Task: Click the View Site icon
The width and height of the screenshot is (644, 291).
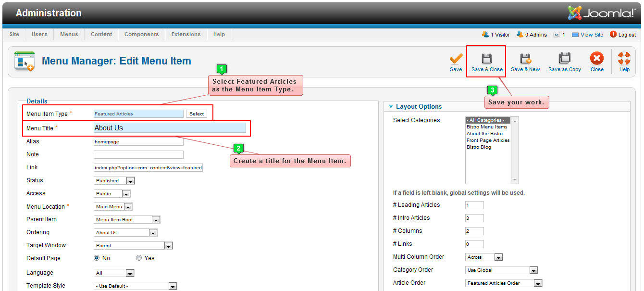Action: point(575,35)
